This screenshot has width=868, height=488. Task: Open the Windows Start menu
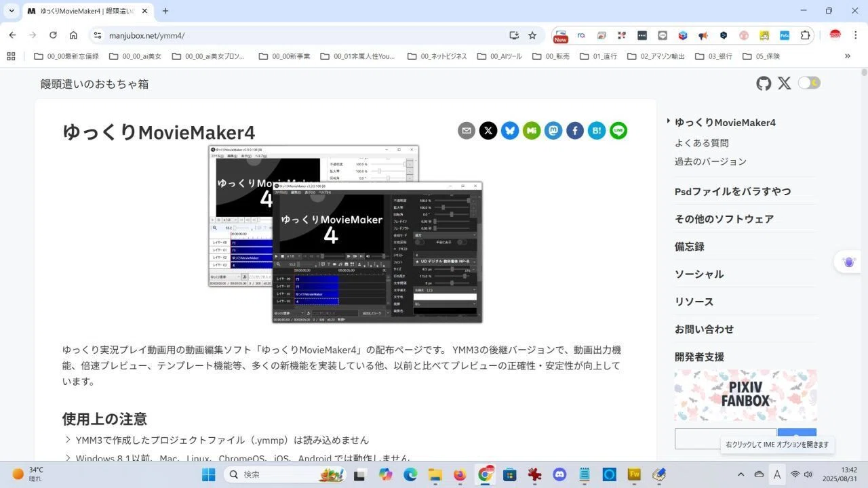pos(208,474)
